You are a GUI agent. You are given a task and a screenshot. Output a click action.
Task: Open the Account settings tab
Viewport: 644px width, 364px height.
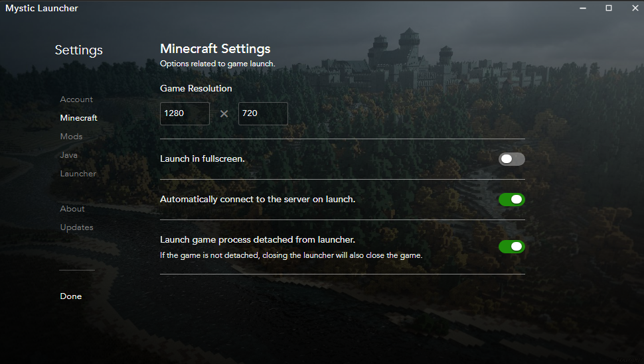(76, 99)
